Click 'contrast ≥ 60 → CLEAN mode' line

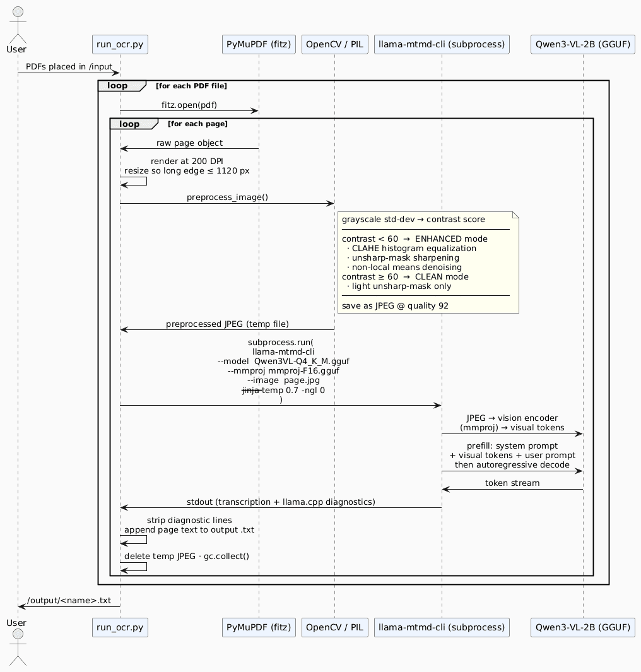click(x=405, y=276)
